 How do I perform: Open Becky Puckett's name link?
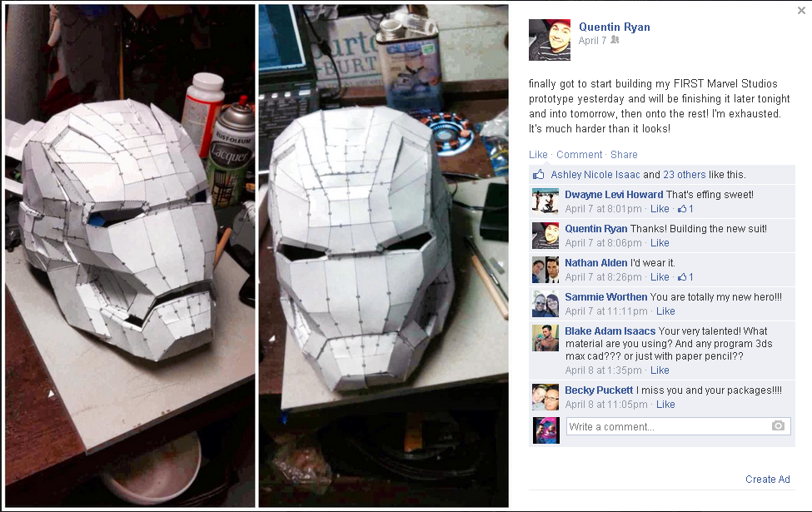point(599,390)
